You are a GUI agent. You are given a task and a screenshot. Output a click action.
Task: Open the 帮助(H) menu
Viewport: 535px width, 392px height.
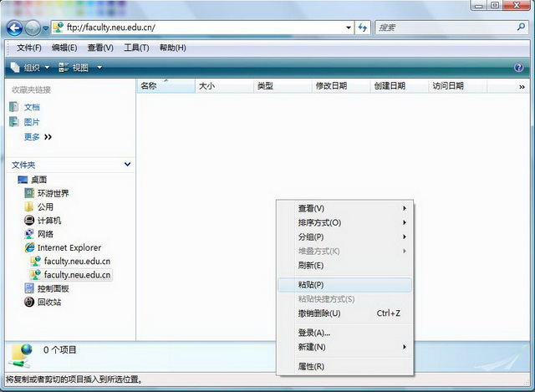(173, 48)
